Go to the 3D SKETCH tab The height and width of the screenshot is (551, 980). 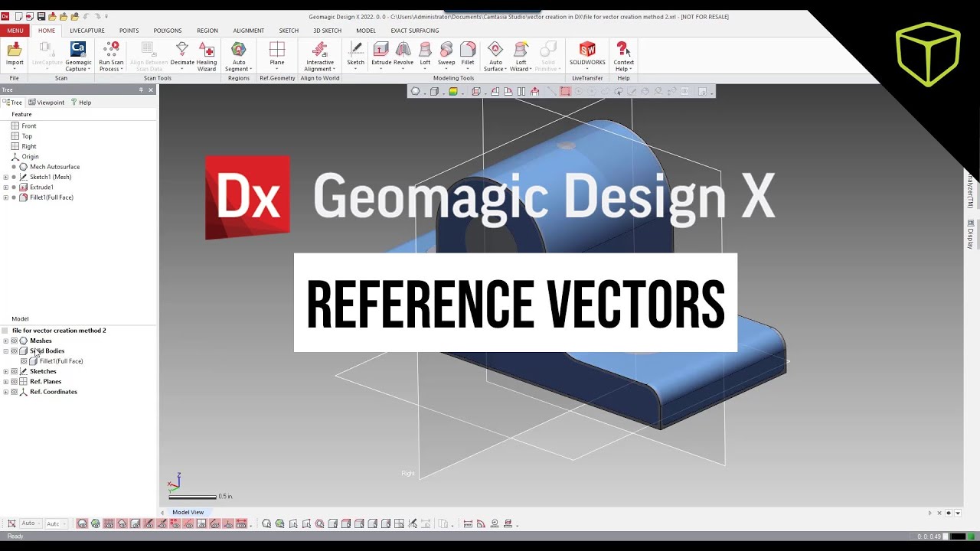point(328,31)
